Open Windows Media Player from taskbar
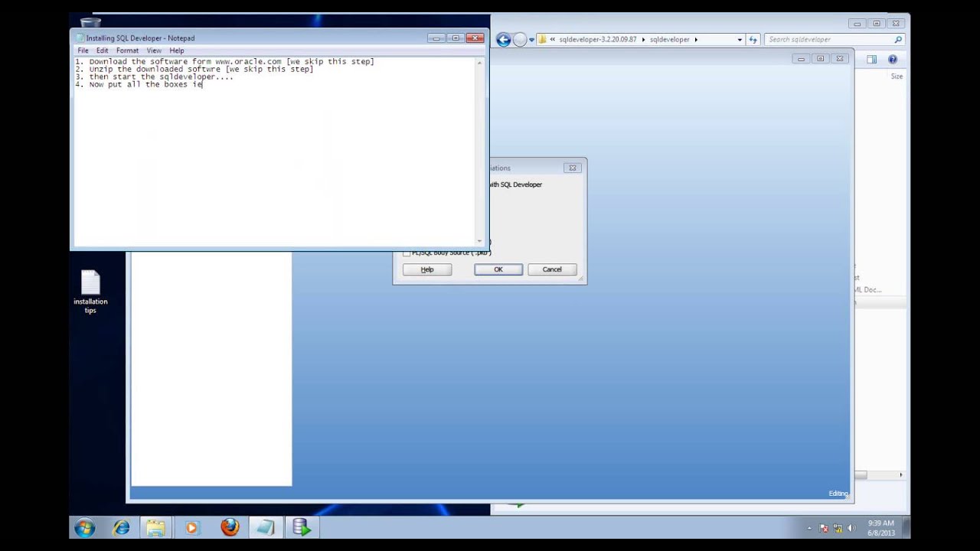Image resolution: width=980 pixels, height=551 pixels. coord(191,527)
